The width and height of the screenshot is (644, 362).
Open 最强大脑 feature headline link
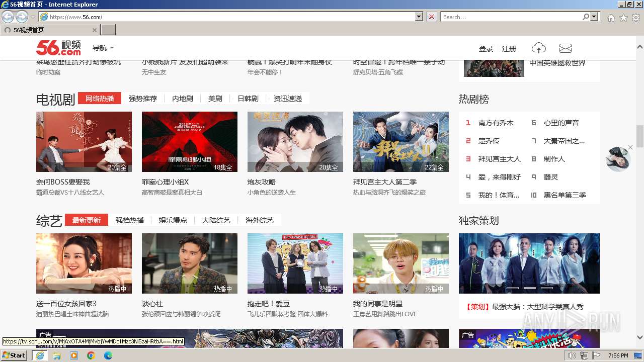[538, 307]
